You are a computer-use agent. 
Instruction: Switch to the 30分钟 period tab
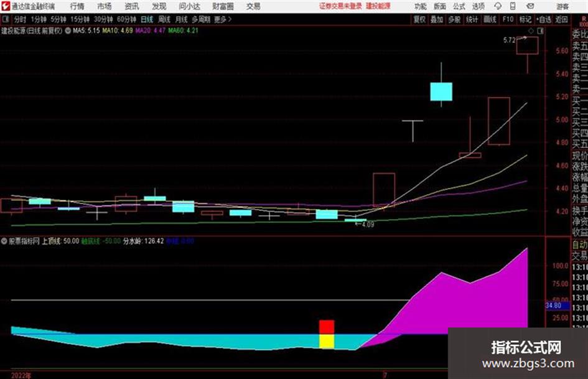tap(103, 19)
